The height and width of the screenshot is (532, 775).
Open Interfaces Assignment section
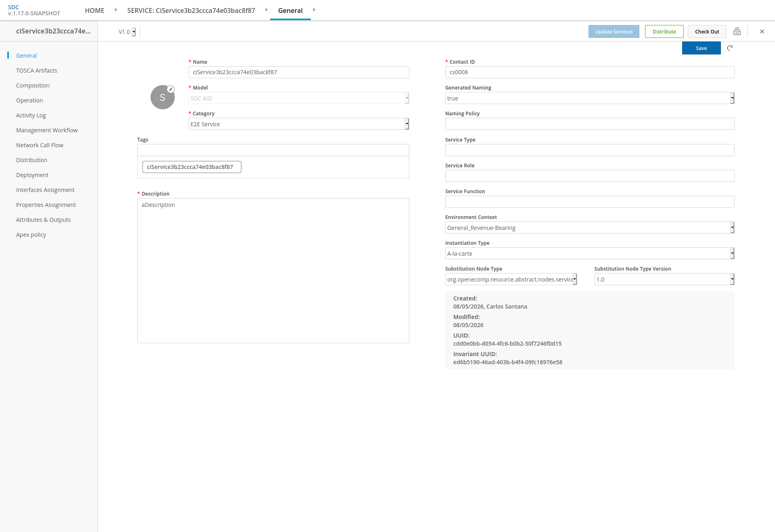(45, 190)
